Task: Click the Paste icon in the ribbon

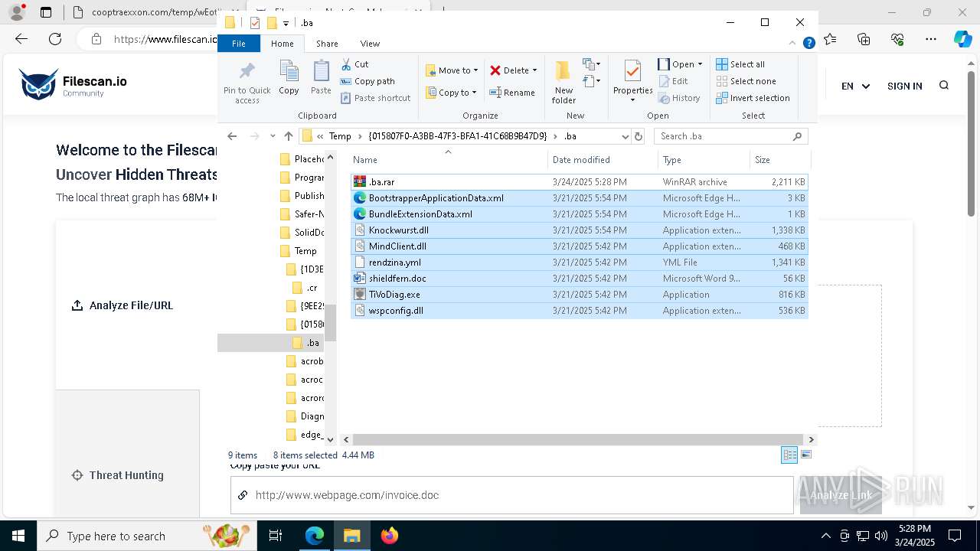Action: tap(321, 78)
